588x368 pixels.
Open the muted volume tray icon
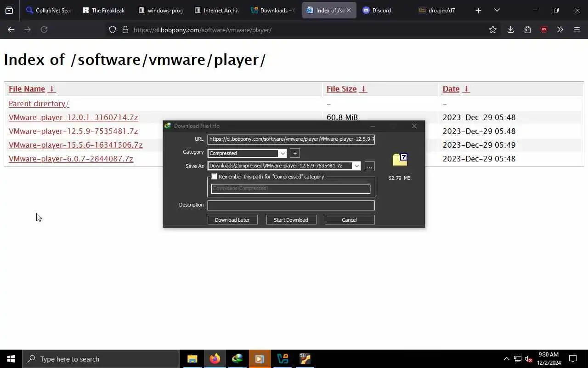[x=529, y=359]
